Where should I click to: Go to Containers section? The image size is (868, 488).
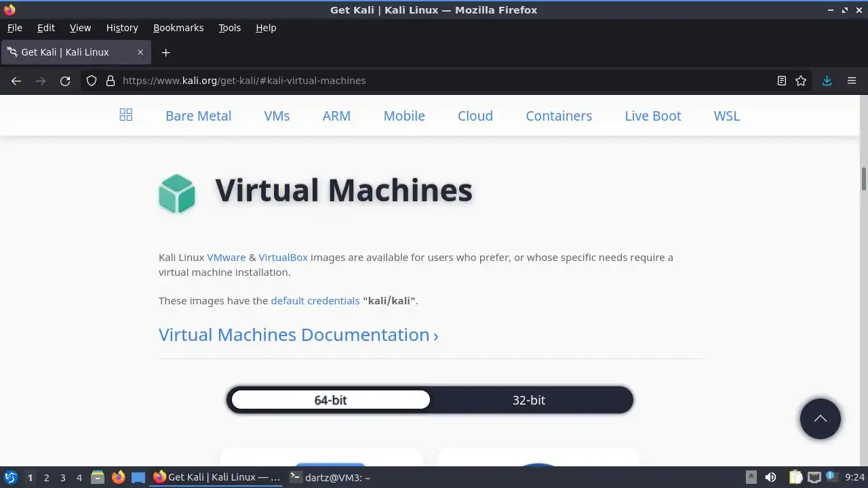click(x=559, y=116)
